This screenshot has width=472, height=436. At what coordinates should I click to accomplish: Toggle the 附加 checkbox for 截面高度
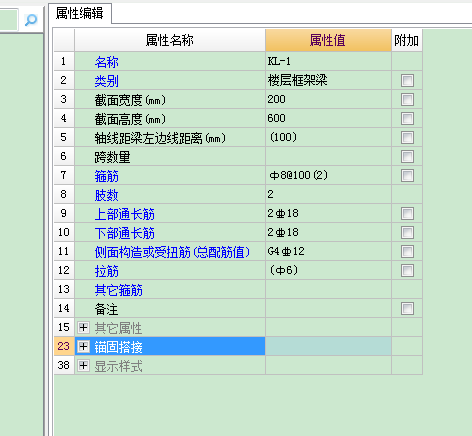[407, 118]
